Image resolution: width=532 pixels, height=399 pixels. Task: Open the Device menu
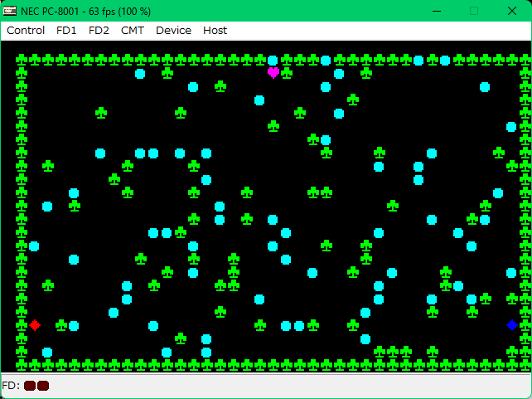pyautogui.click(x=173, y=31)
